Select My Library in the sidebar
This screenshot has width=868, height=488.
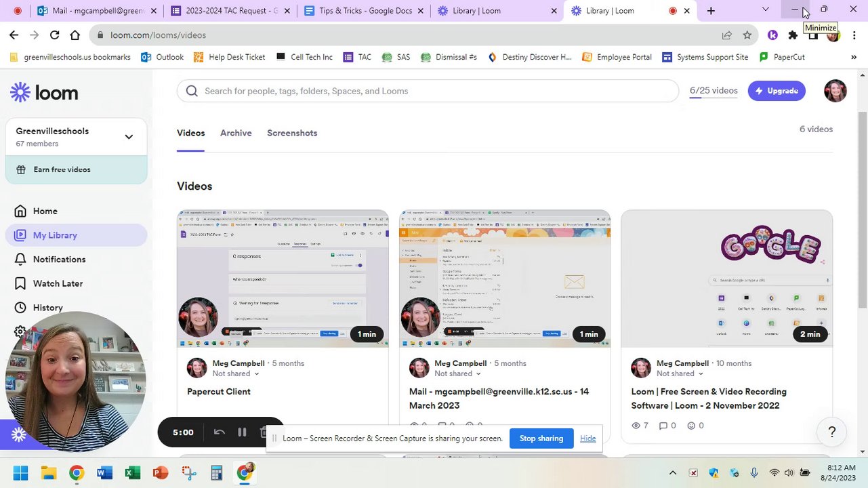[76, 235]
